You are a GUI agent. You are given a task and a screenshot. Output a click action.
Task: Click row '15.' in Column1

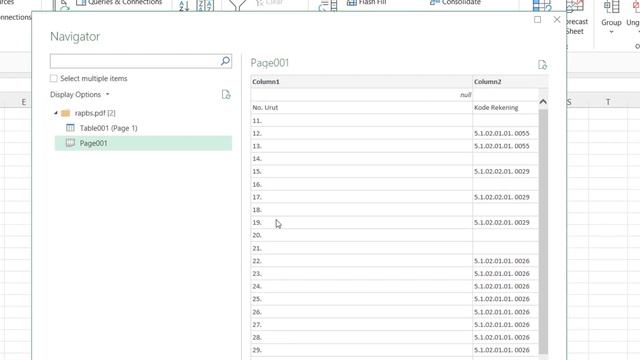[x=361, y=171]
